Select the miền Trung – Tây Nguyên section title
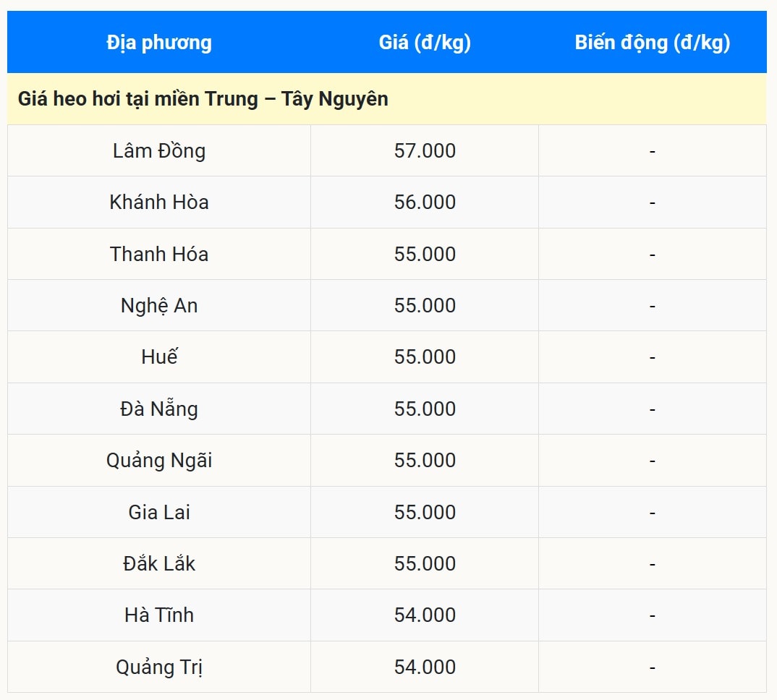Image resolution: width=777 pixels, height=700 pixels. (203, 99)
